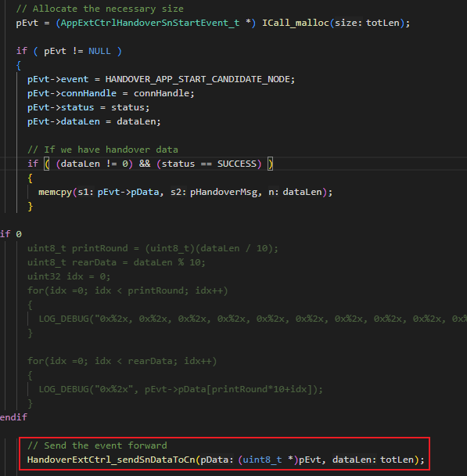Click the highlighted closing parenthesis after SUCCESS
The image size is (467, 476).
[270, 164]
